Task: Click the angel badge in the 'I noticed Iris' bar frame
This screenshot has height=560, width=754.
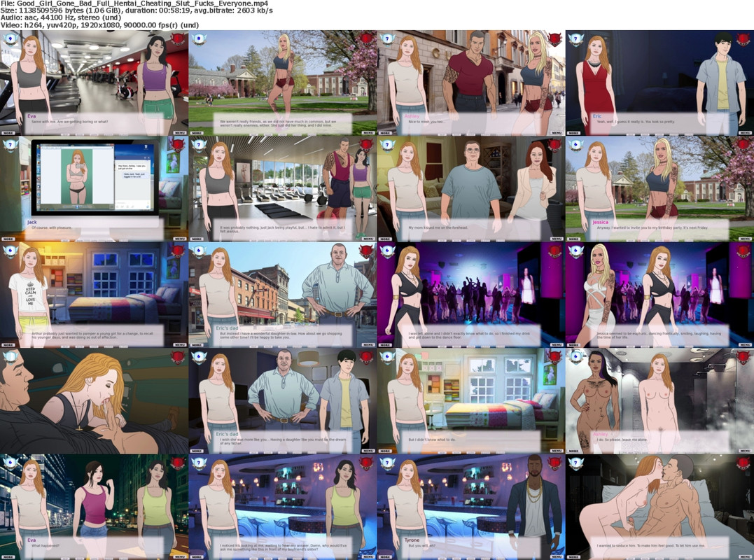Action: 199,463
